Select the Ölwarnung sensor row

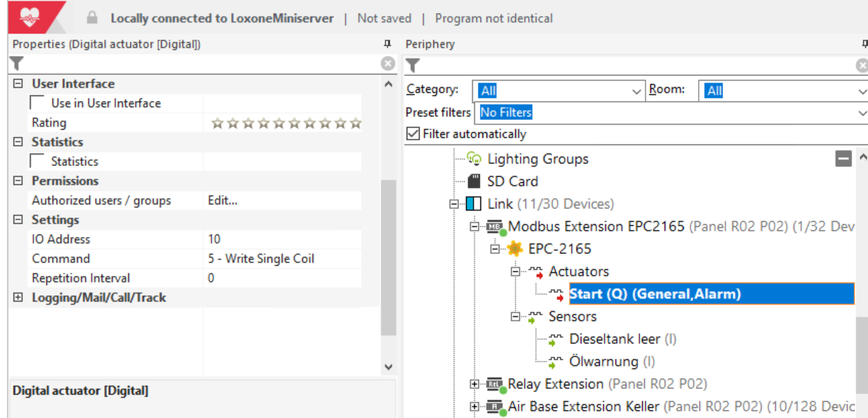coord(612,361)
